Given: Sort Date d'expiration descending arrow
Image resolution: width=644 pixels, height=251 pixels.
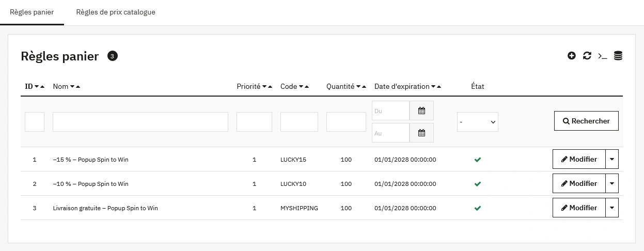Looking at the screenshot, I should tap(433, 87).
